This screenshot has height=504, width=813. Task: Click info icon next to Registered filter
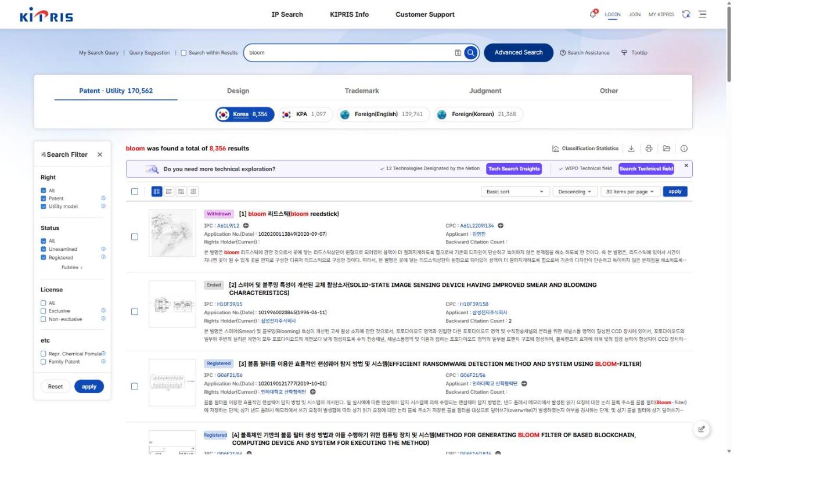point(103,257)
